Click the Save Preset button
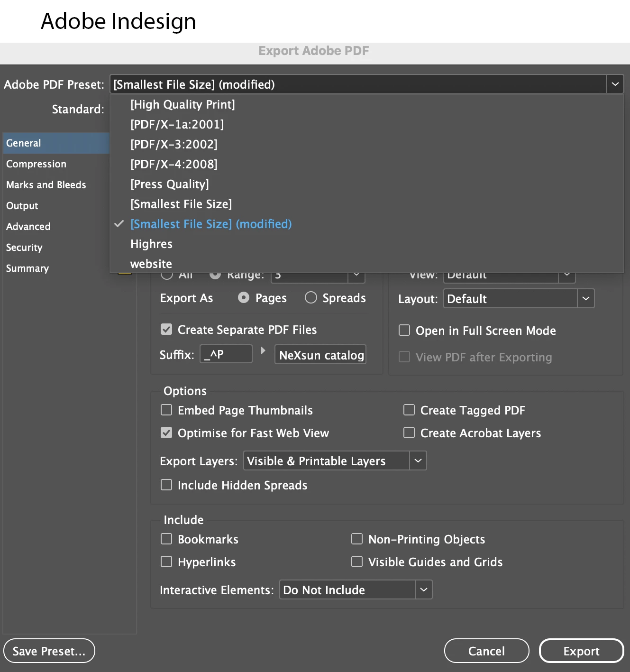 [x=49, y=651]
